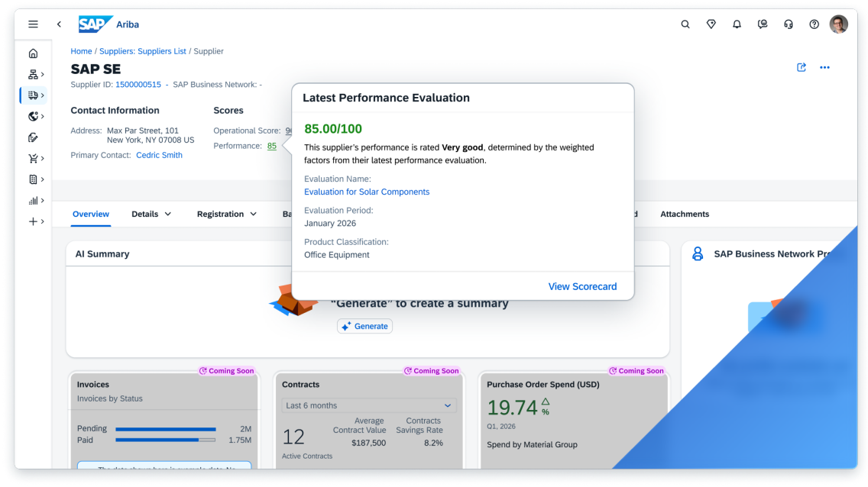Image resolution: width=868 pixels, height=487 pixels.
Task: Click the $187,500 average contract value
Action: point(369,443)
